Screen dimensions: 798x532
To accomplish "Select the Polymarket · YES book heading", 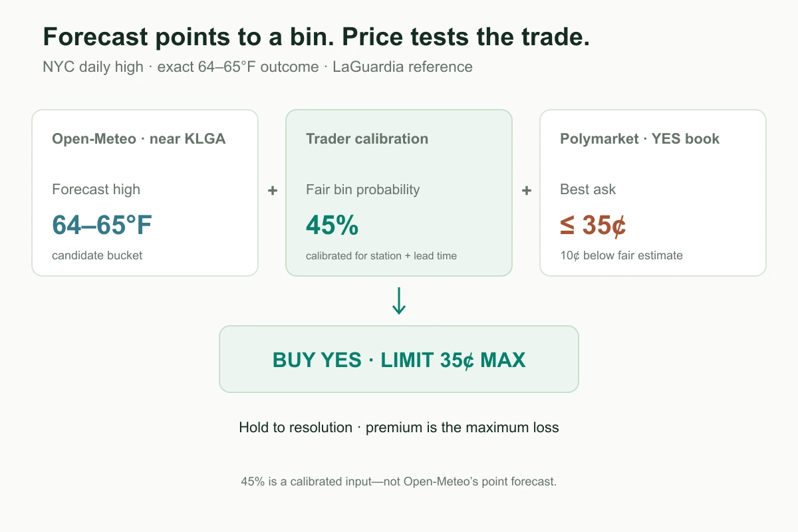I will 640,139.
